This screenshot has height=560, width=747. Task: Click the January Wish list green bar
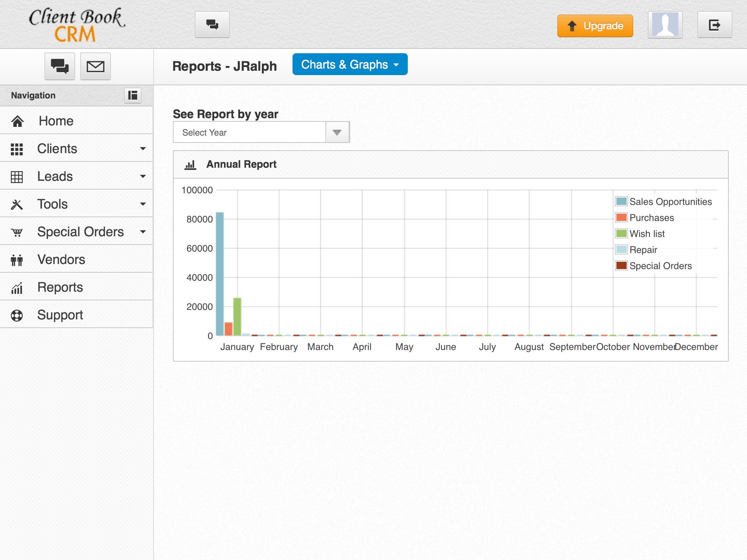[x=237, y=316]
